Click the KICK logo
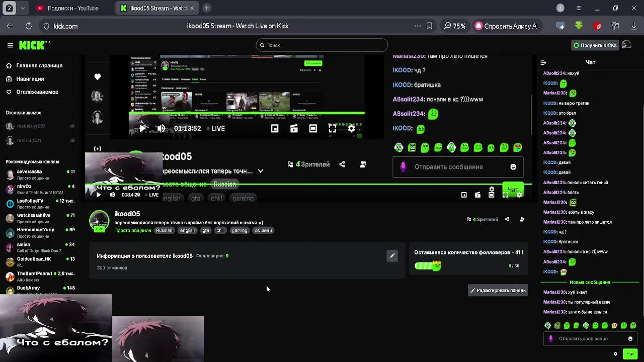The image size is (644, 362). click(x=34, y=45)
